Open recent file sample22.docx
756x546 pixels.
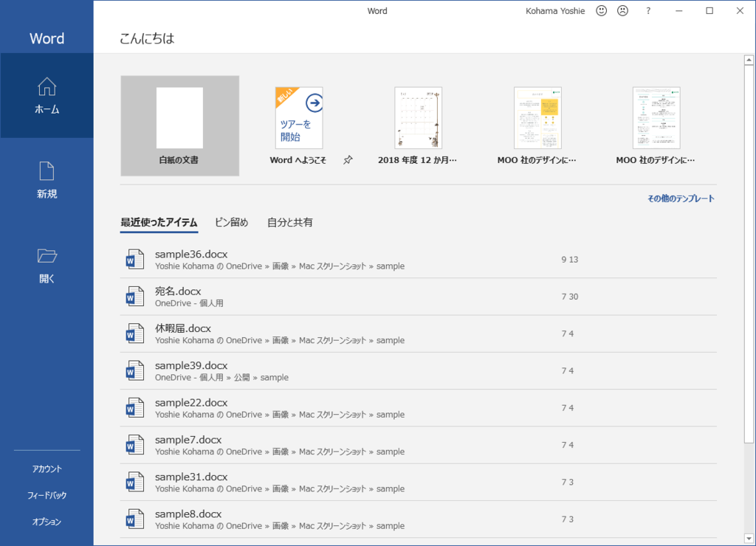[x=419, y=408]
